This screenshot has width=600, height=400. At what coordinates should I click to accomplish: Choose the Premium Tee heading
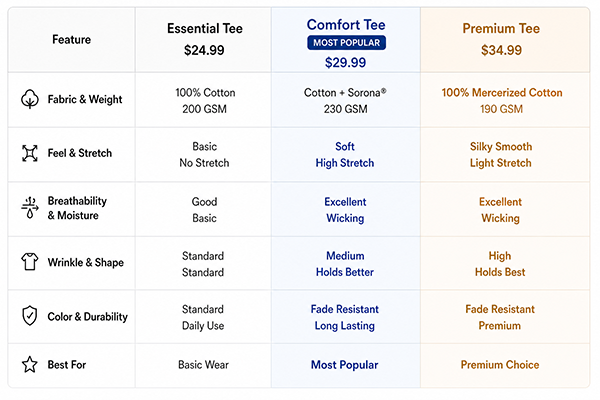501,28
